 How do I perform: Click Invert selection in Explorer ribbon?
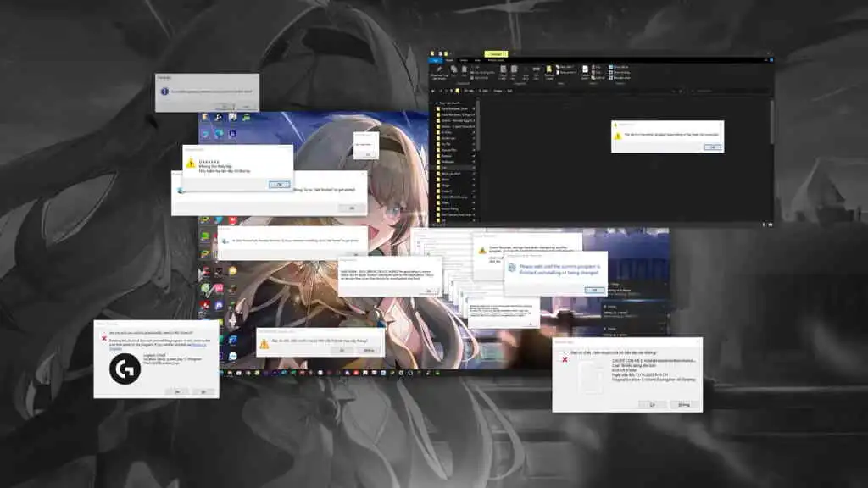[619, 78]
